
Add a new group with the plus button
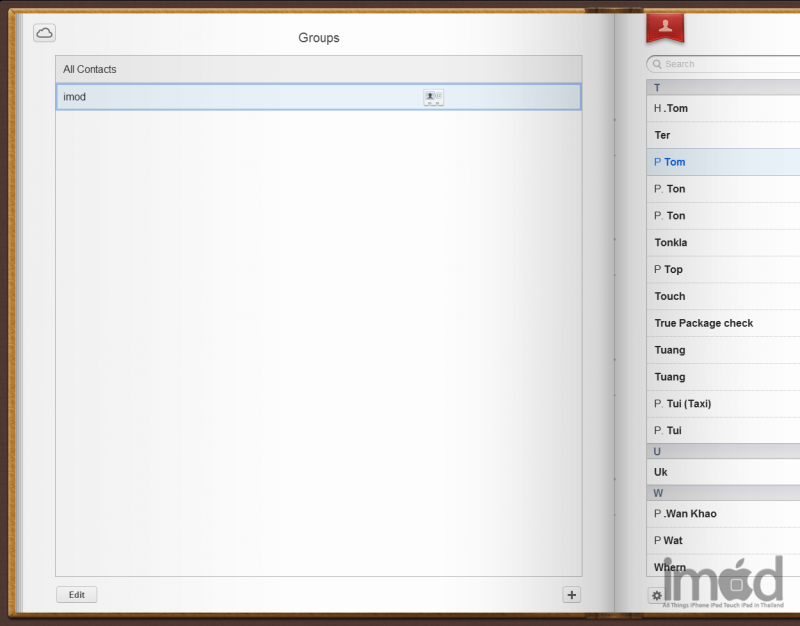[571, 595]
